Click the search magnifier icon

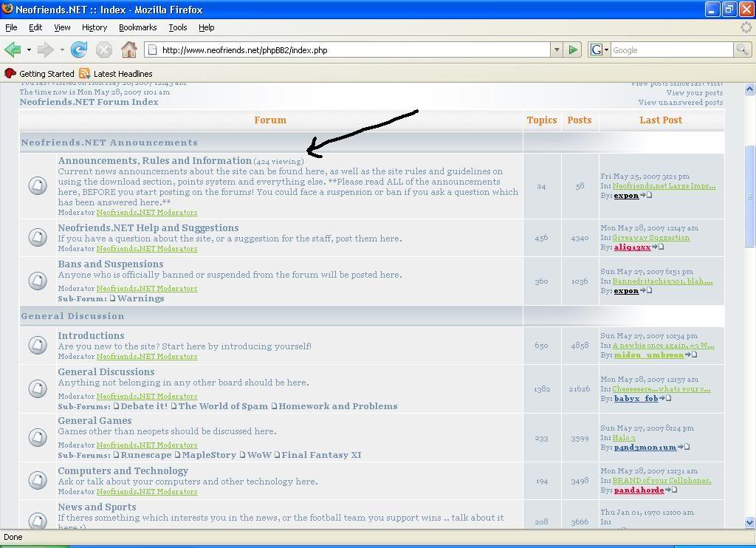pyautogui.click(x=742, y=49)
